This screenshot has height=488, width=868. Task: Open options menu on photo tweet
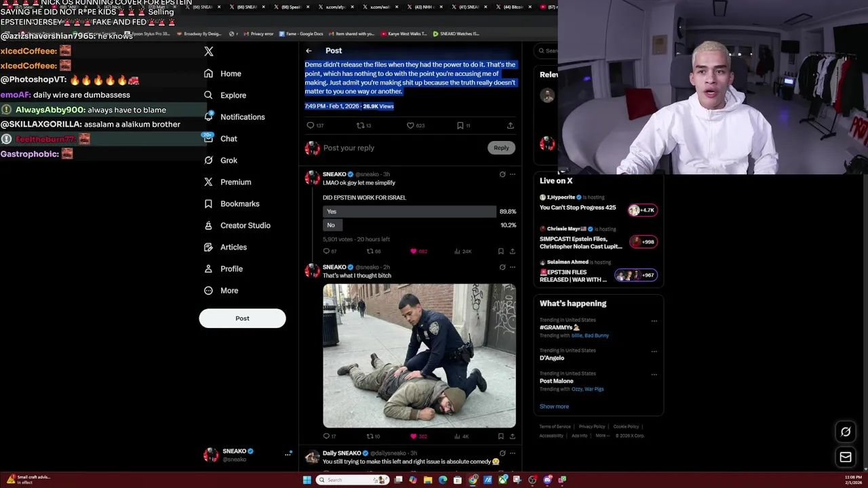512,267
